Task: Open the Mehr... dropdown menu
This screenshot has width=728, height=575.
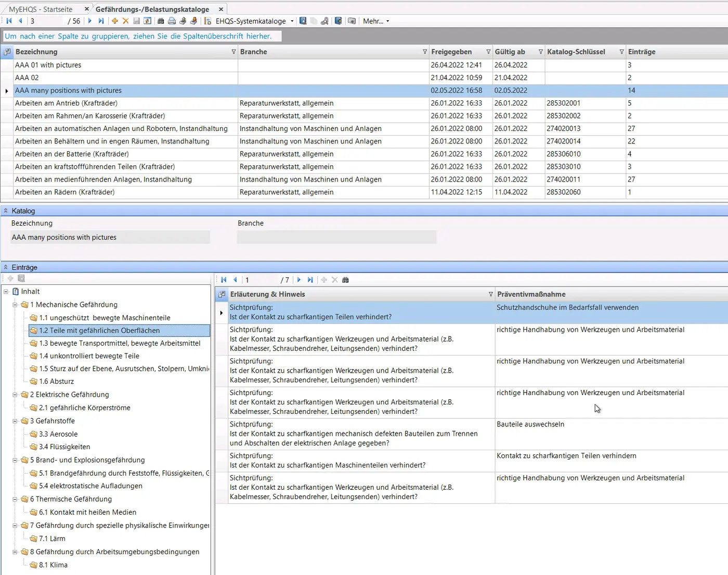Action: tap(376, 21)
